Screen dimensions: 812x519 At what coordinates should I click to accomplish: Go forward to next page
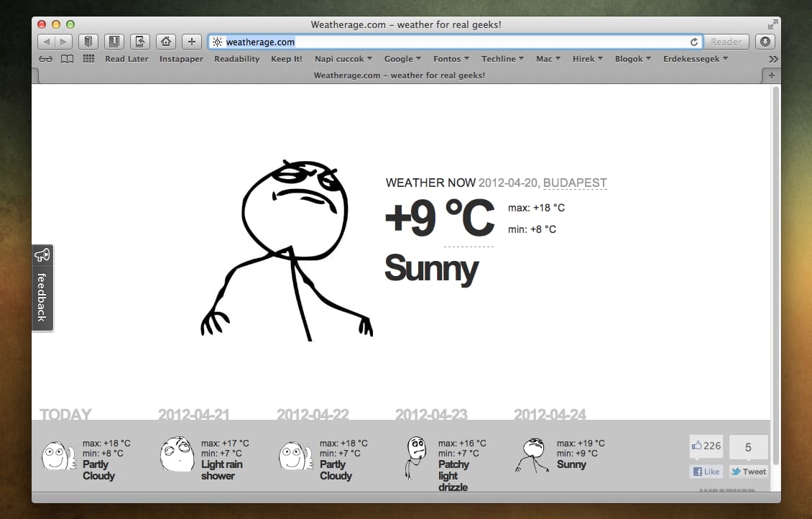click(64, 42)
